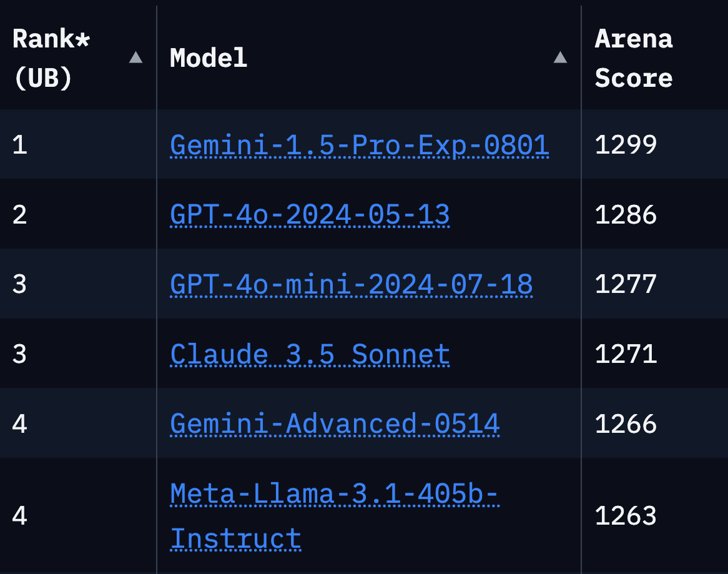Select the 1263 score cell
The width and height of the screenshot is (728, 574).
[x=626, y=517]
